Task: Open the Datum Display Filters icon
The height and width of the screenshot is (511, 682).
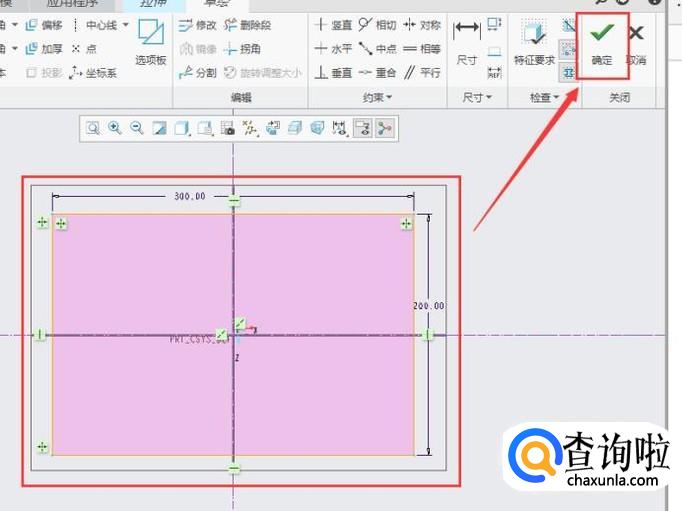Action: click(x=250, y=128)
